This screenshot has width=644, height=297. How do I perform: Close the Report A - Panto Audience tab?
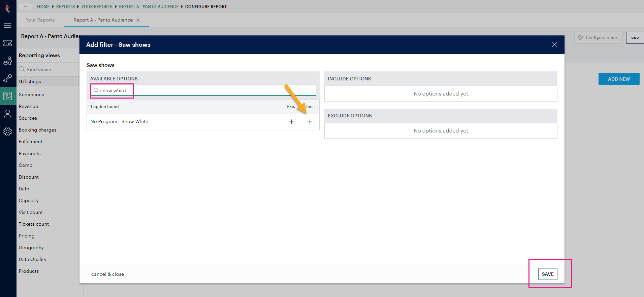[138, 20]
